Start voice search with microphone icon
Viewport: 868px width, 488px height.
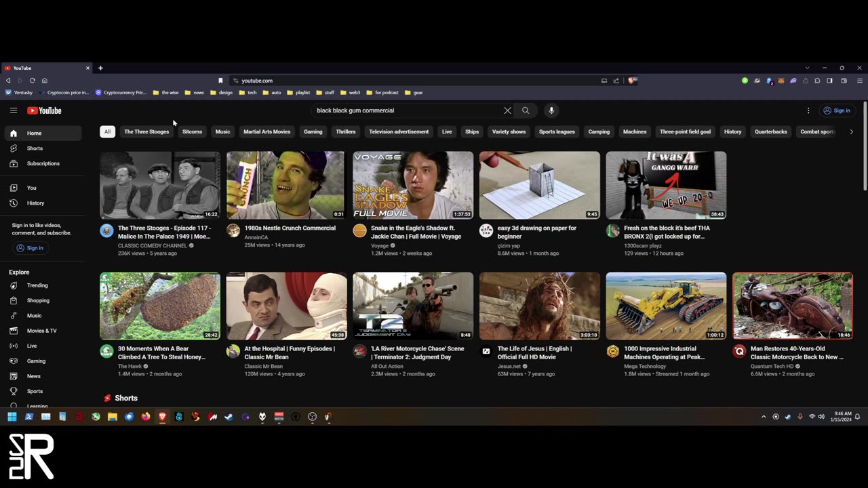coord(551,110)
